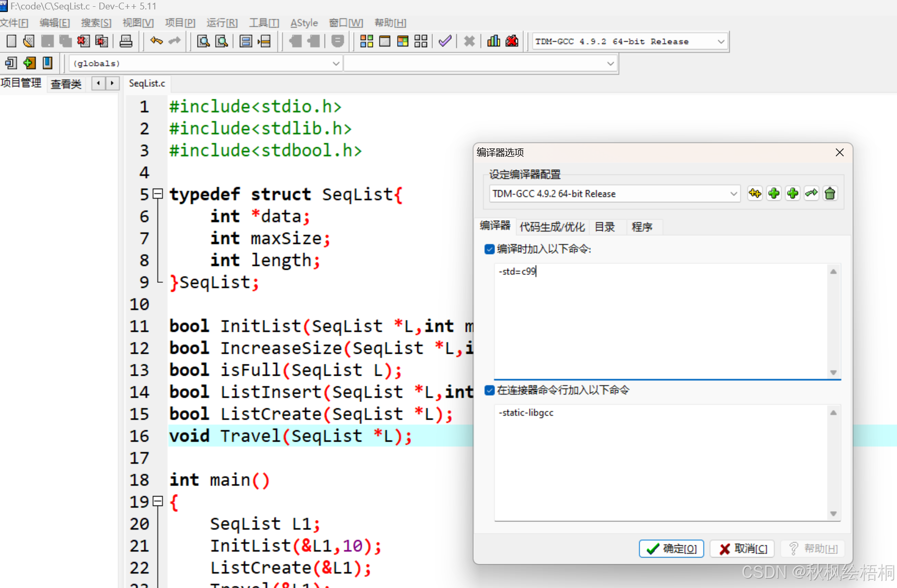Uncheck 编译时加入以下命令 option
The height and width of the screenshot is (588, 897).
coord(489,249)
